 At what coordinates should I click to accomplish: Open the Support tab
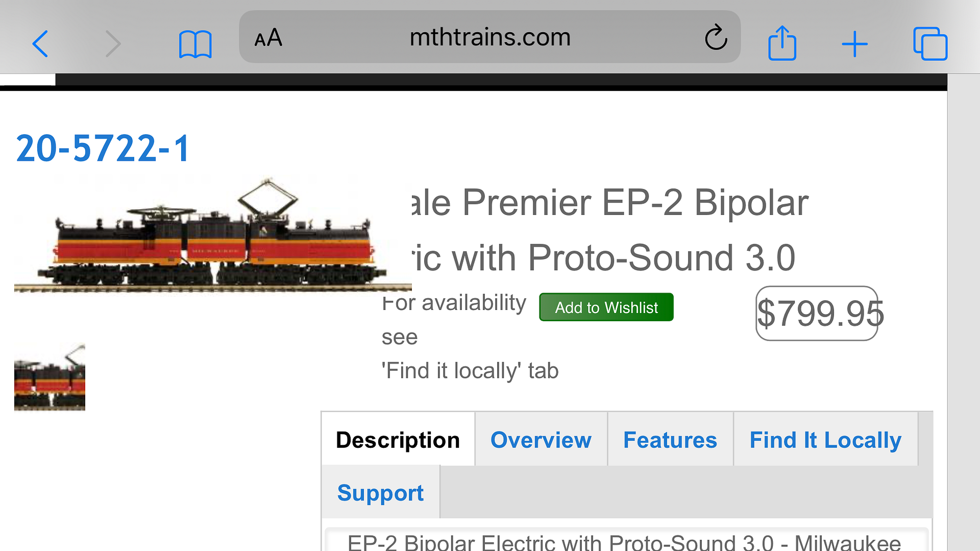380,493
